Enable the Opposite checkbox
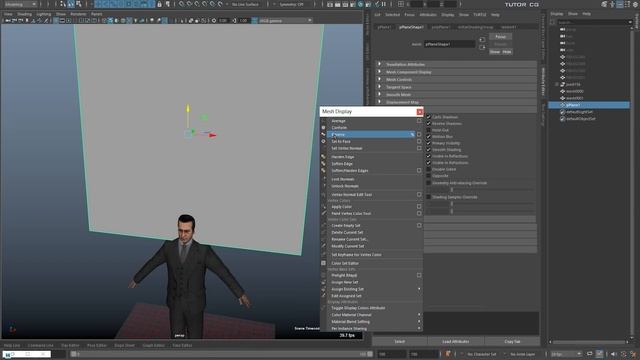The image size is (640, 360). pos(429,176)
